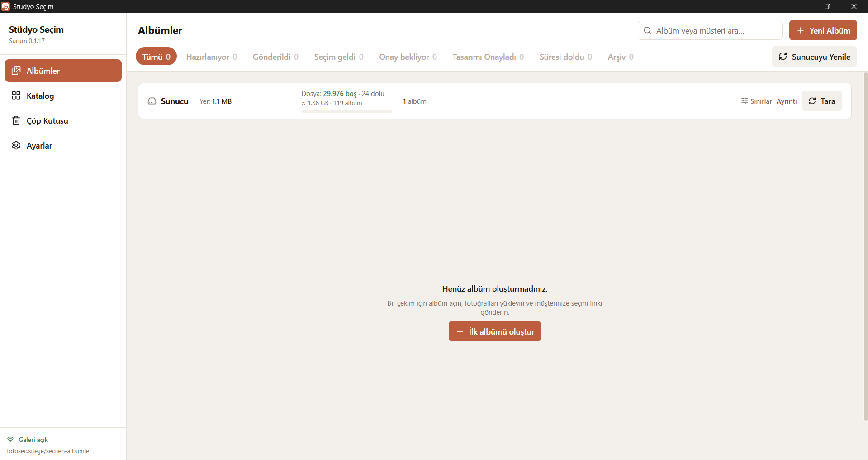Click the Galeri açık status text
This screenshot has width=868, height=460.
(33, 440)
